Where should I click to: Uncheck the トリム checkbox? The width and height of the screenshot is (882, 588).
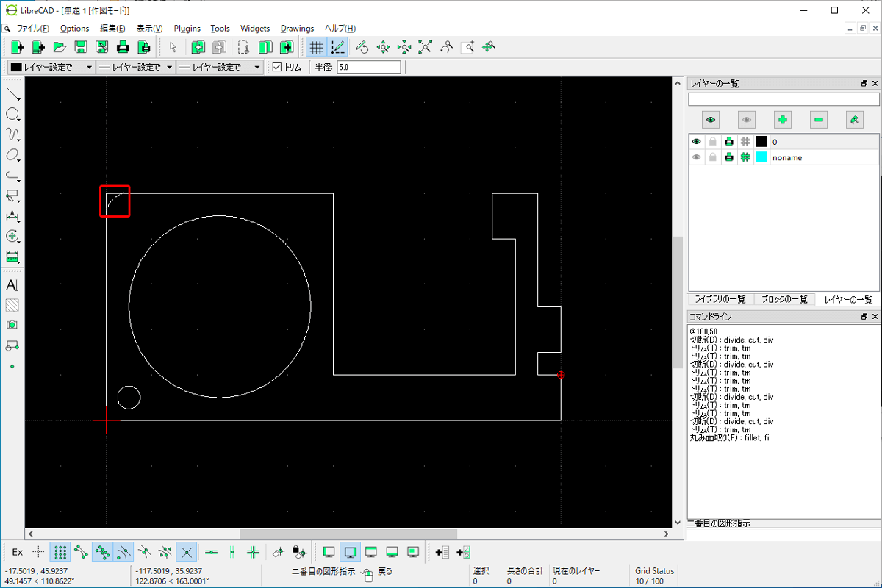coord(277,67)
